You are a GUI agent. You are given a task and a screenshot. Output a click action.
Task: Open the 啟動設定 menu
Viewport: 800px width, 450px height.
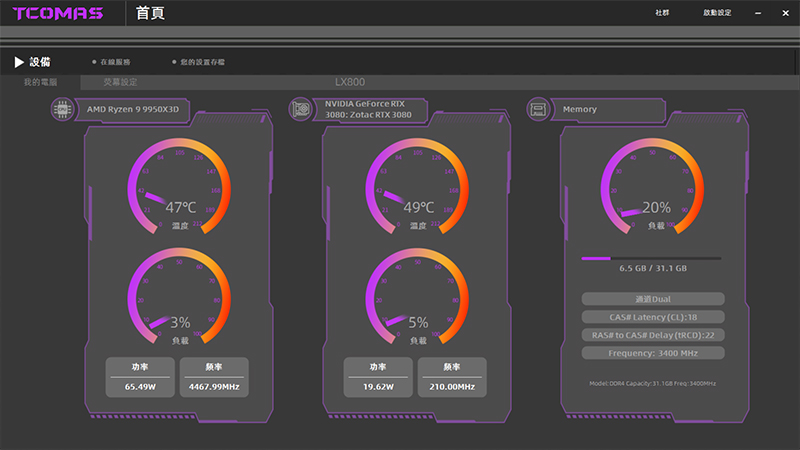click(717, 13)
